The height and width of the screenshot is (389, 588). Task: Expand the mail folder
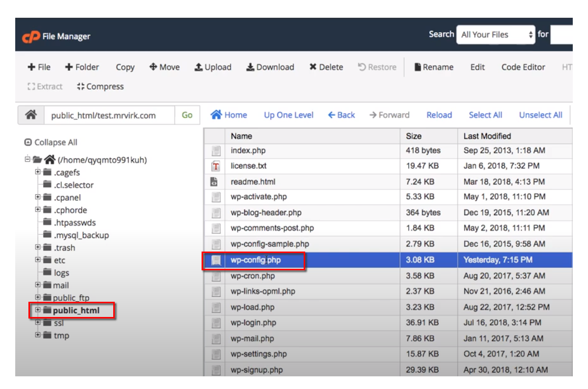(x=38, y=285)
